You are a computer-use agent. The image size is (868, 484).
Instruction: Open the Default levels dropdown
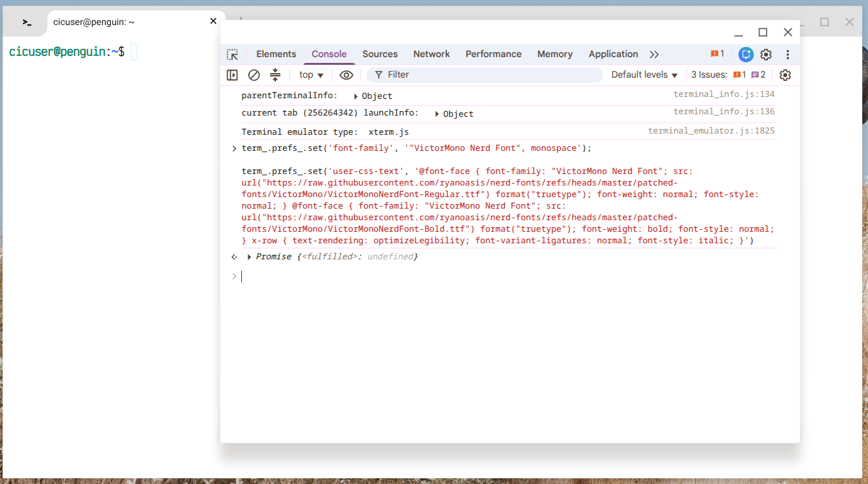[x=645, y=75]
